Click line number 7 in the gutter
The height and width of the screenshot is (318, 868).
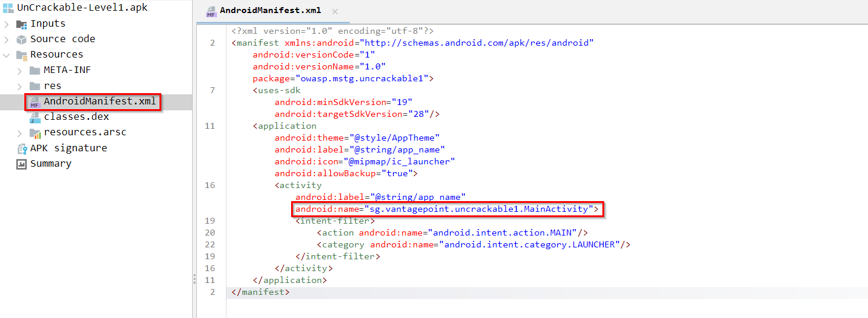coord(212,90)
